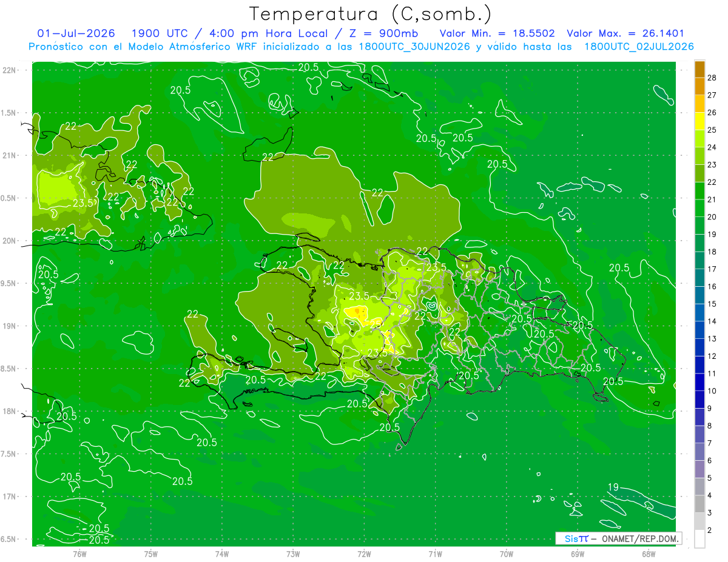
Task: Click the '21N' latitude axis label
Action: tap(9, 155)
